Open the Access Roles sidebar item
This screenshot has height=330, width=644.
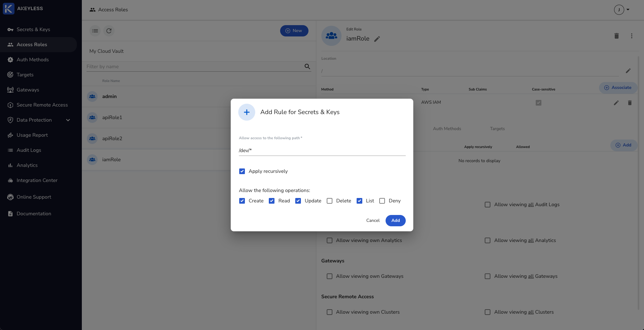point(38,45)
